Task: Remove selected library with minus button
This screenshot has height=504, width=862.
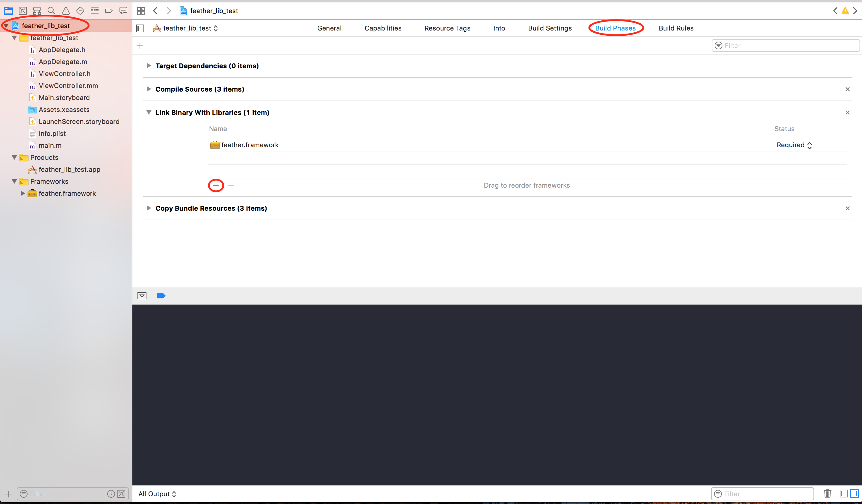Action: click(231, 185)
